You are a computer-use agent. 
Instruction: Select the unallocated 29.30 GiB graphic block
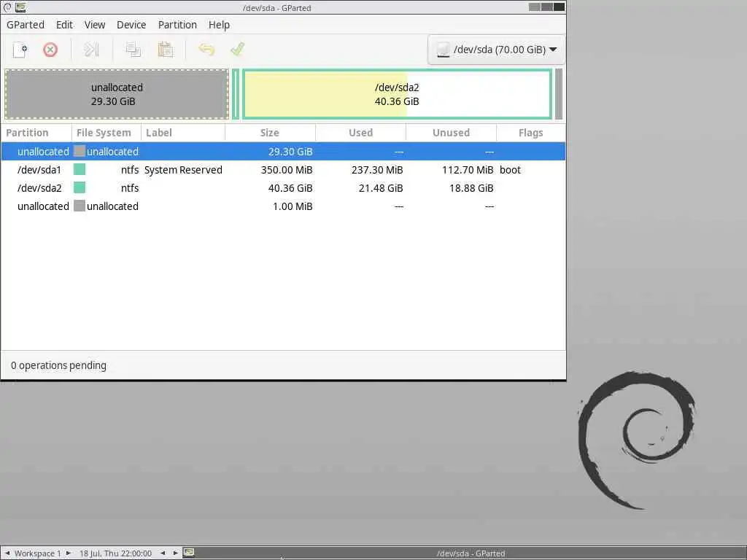click(117, 94)
